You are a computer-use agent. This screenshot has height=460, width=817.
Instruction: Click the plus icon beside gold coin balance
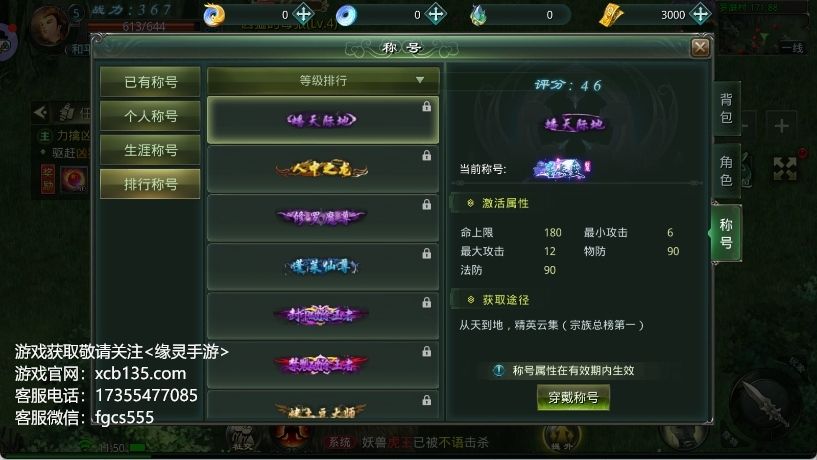(x=303, y=14)
